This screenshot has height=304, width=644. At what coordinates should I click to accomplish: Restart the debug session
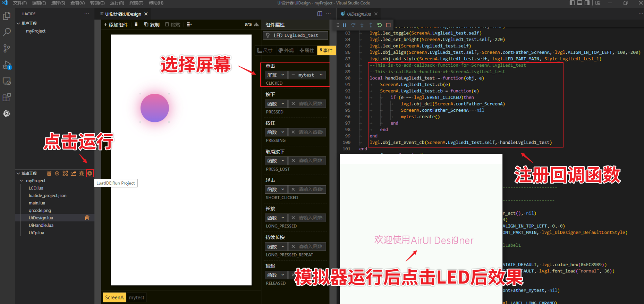coord(380,25)
